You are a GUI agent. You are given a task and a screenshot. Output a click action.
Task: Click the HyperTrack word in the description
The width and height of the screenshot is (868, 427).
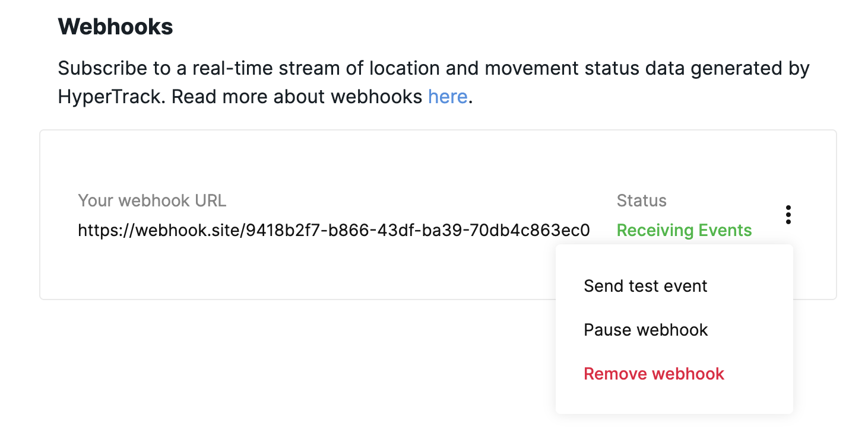[109, 97]
